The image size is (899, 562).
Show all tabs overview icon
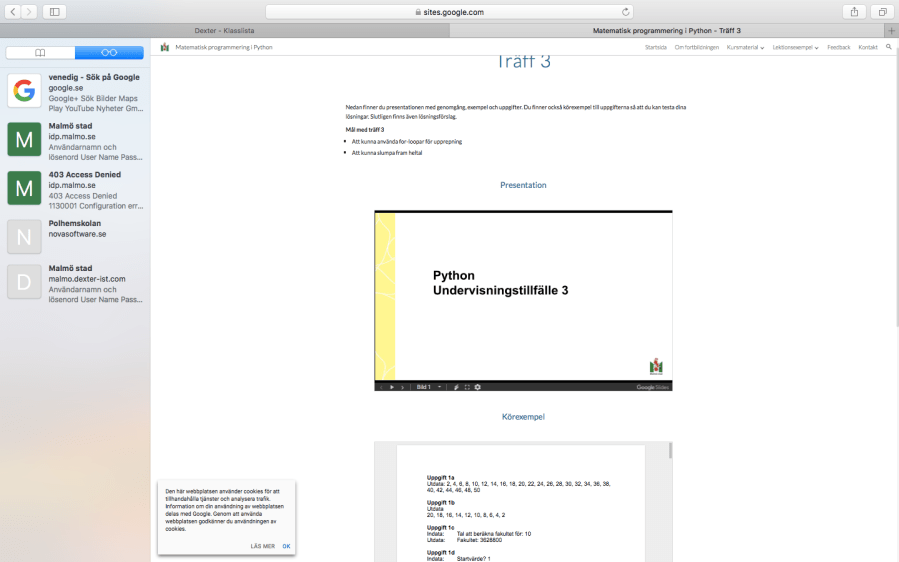pyautogui.click(x=882, y=12)
